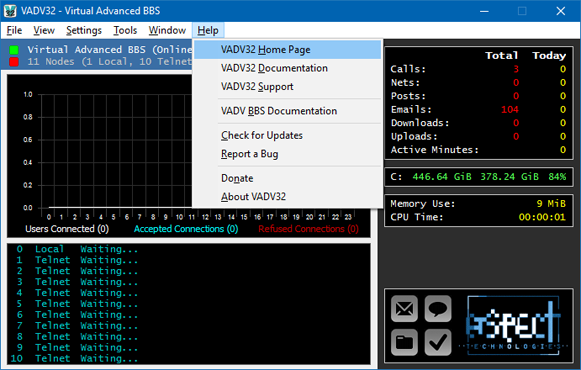Click the envelope email icon button
The image size is (581, 370).
click(404, 309)
